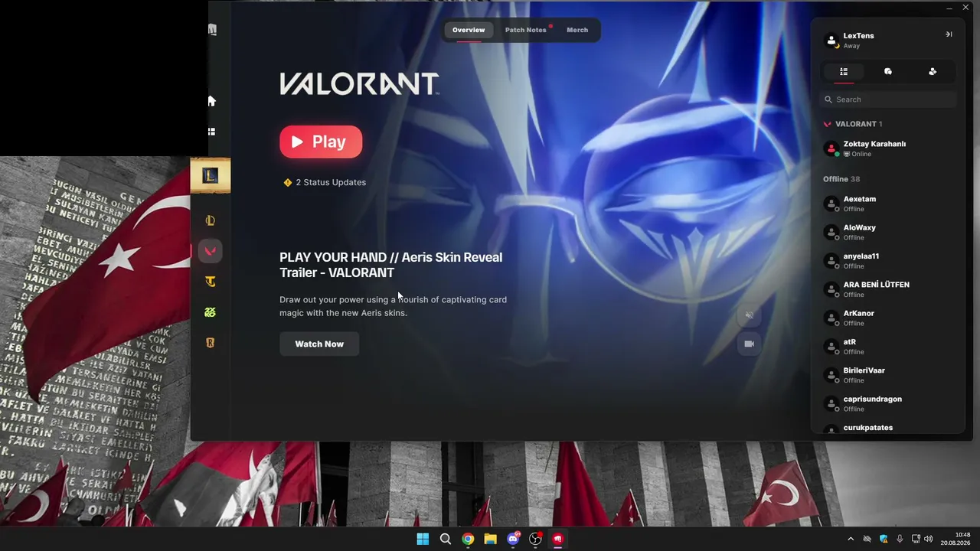Viewport: 980px width, 551px height.
Task: Close the Riot Client window
Action: coord(965,8)
